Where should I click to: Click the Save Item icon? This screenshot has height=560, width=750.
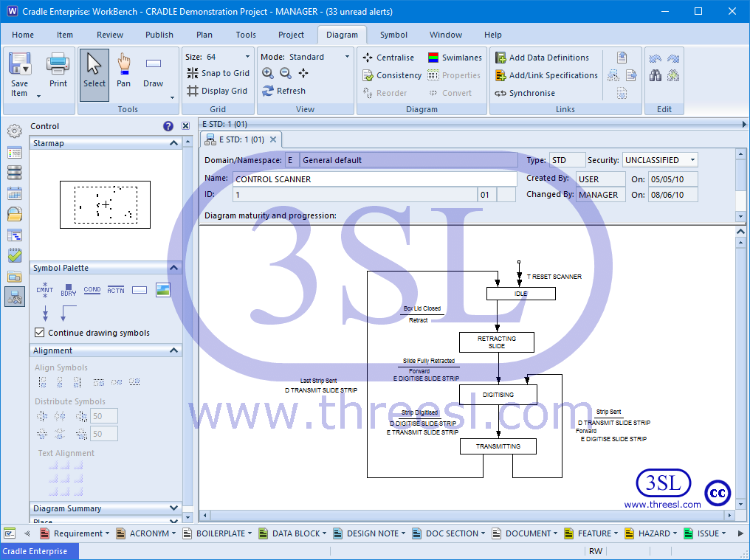(20, 65)
